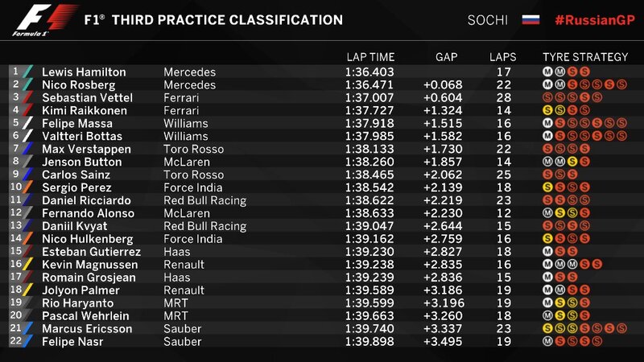The height and width of the screenshot is (362, 644).
Task: Click Perez's yellow soft tyre icon
Action: (547, 187)
